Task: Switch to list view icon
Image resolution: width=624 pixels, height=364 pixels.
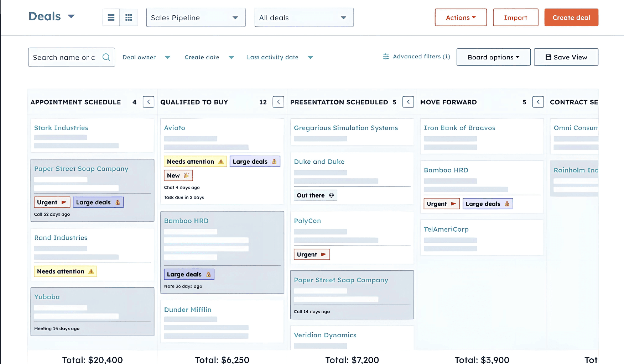Action: pyautogui.click(x=111, y=17)
